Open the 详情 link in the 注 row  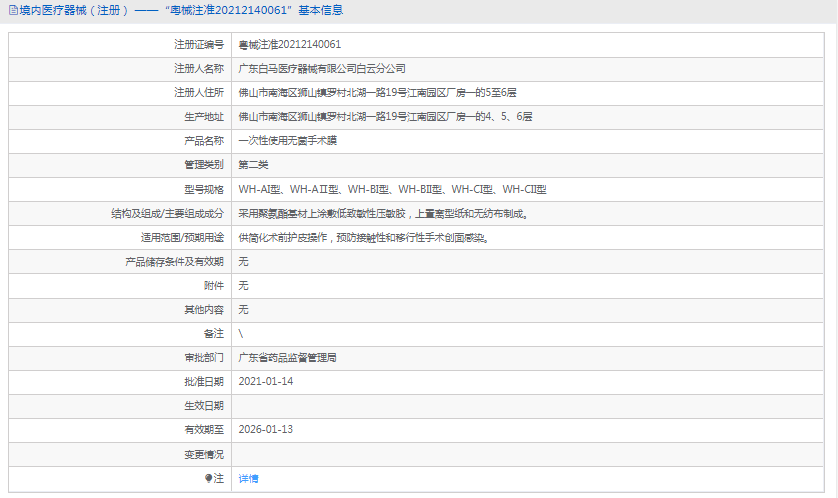[248, 479]
